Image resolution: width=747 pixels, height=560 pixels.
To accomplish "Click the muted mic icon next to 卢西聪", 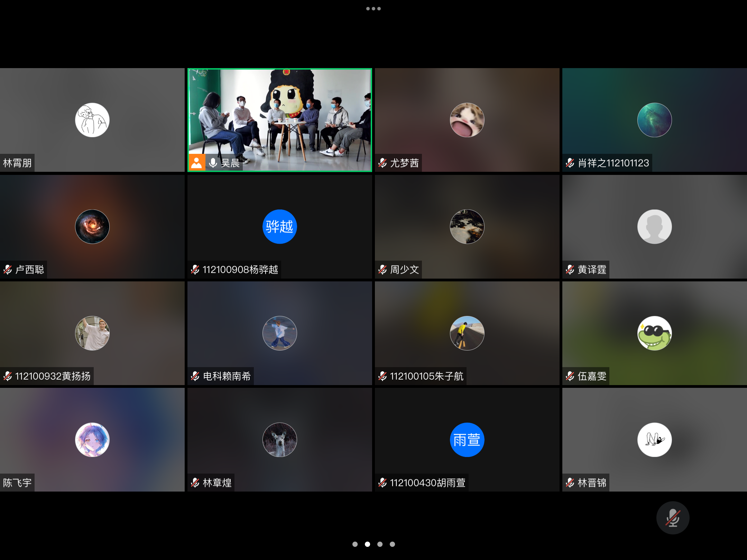I will click(8, 270).
